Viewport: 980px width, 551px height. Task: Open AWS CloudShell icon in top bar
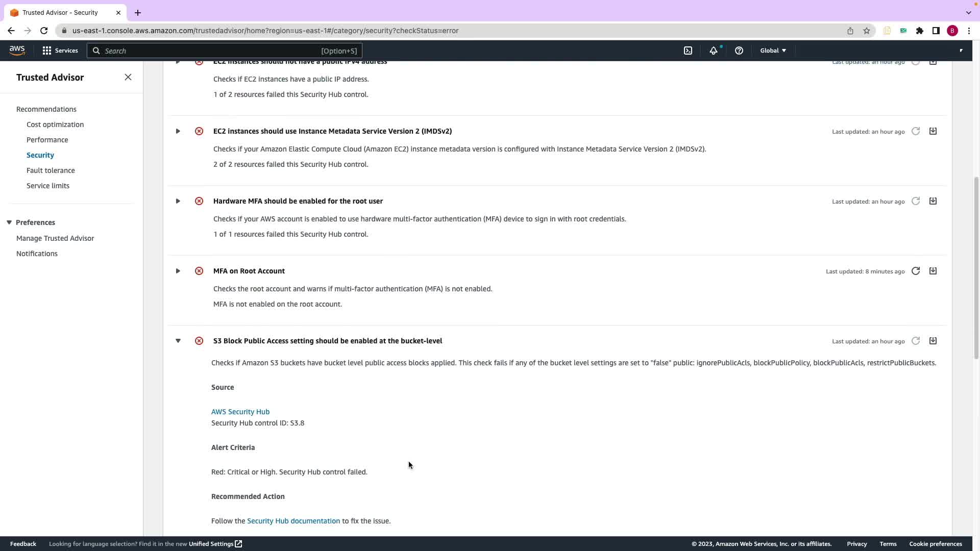point(688,51)
